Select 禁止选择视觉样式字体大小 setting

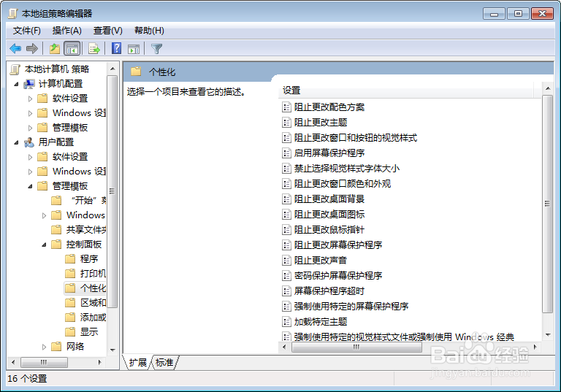coord(347,168)
